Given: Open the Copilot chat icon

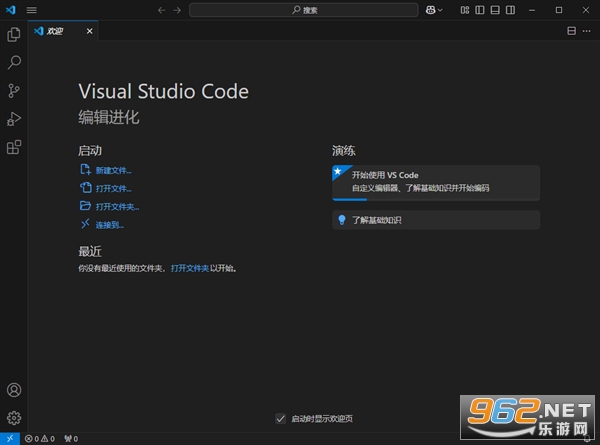Looking at the screenshot, I should [430, 10].
